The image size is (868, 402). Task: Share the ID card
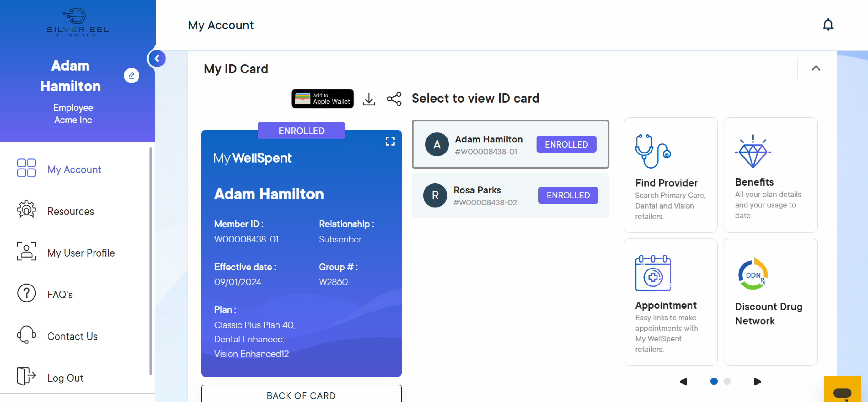(x=394, y=99)
